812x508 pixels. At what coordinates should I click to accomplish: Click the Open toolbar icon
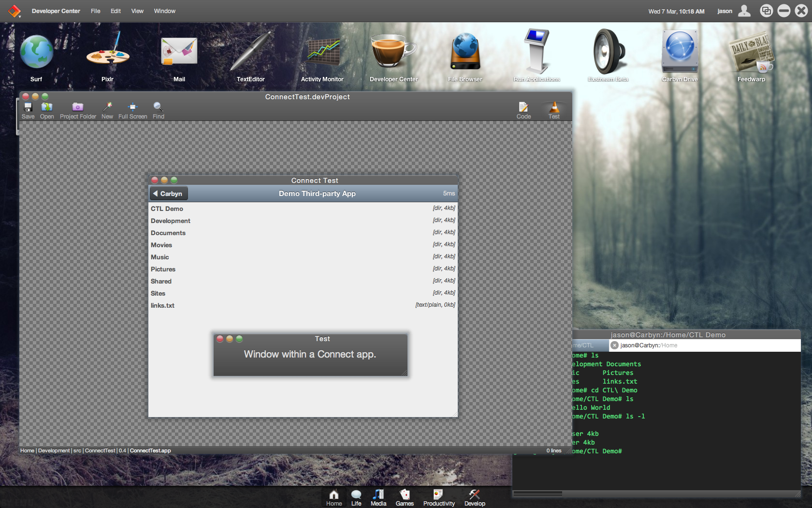tap(47, 111)
